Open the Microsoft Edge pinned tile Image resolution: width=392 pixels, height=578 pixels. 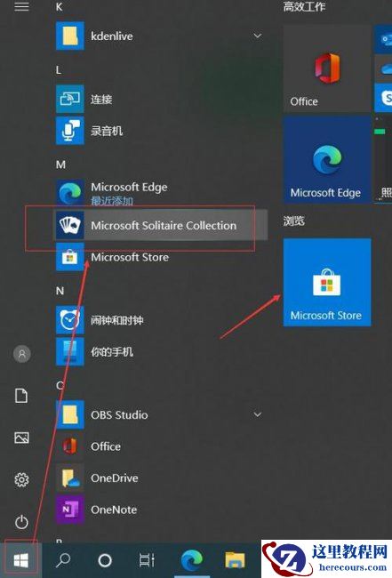[327, 159]
